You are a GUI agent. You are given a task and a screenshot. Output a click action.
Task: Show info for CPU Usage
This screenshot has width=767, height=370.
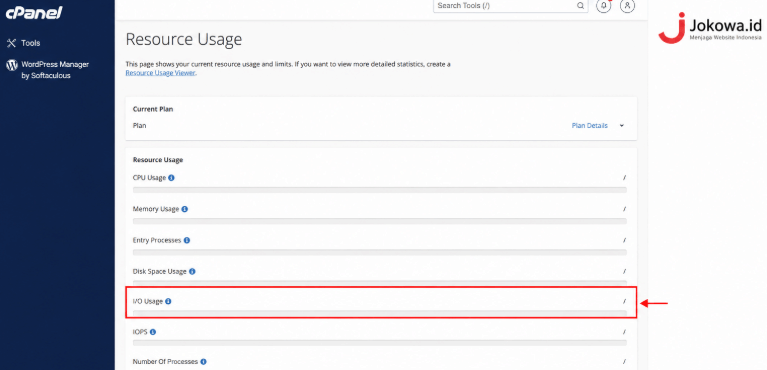172,178
